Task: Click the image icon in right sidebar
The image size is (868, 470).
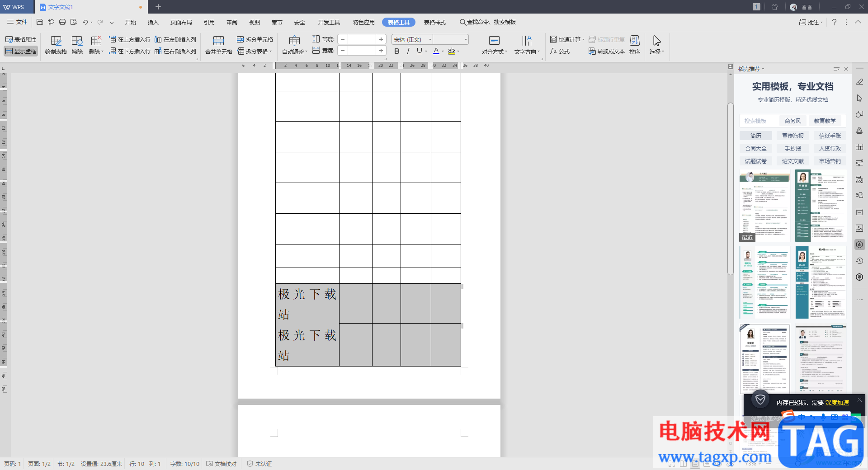Action: pos(859,229)
